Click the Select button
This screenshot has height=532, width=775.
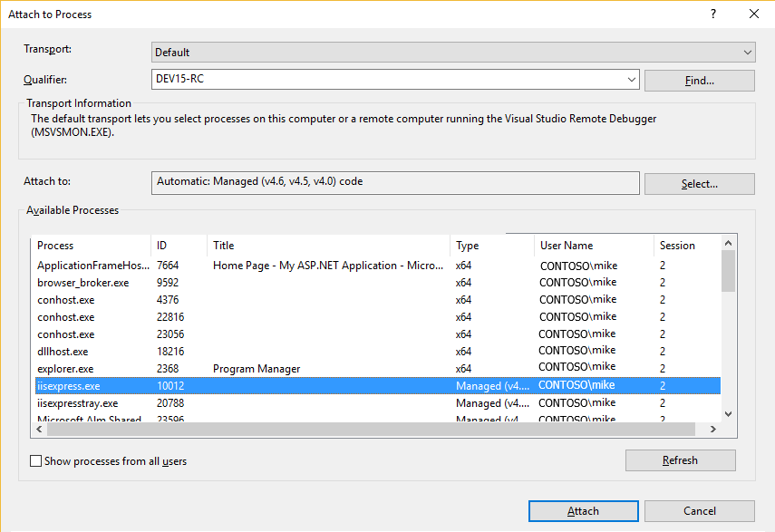[698, 183]
